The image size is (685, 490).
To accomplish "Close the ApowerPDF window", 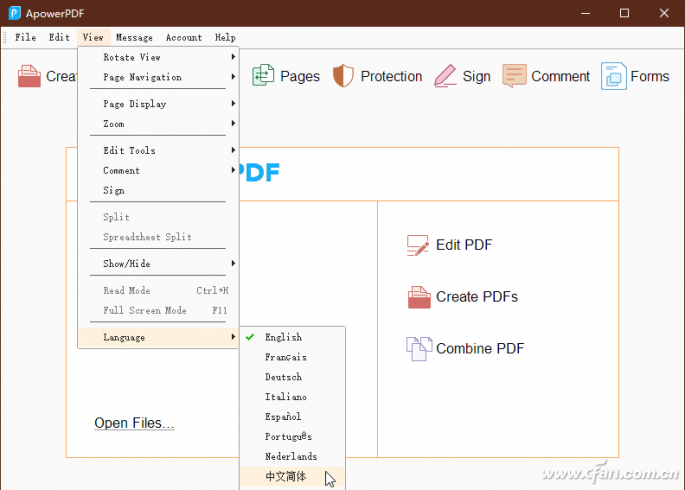I will pyautogui.click(x=664, y=13).
